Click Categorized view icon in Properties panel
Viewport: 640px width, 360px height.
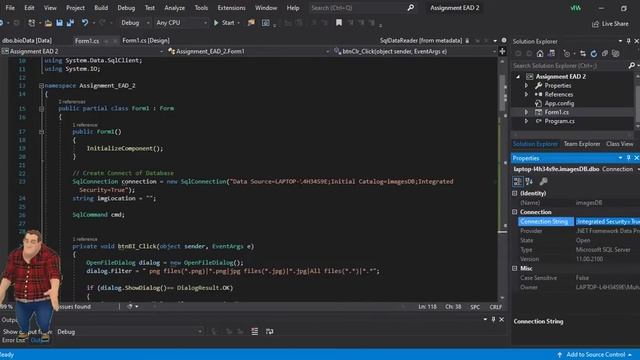[518, 181]
